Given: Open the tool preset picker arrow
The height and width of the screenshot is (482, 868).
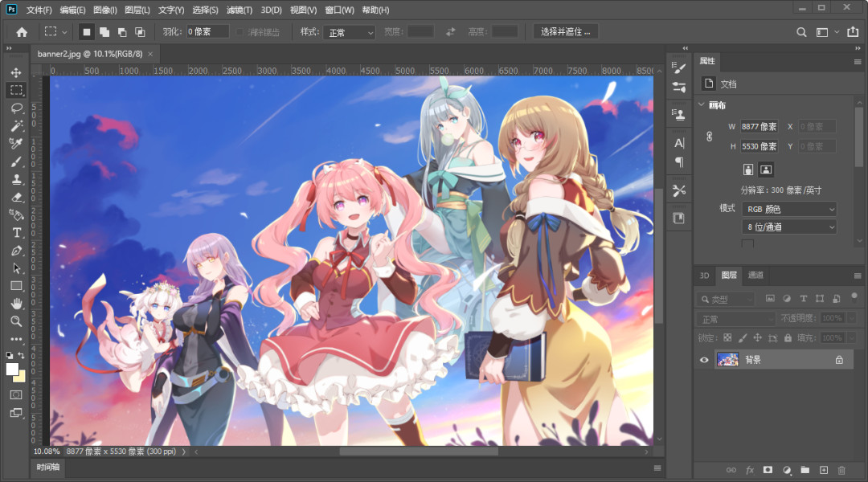Looking at the screenshot, I should [65, 32].
